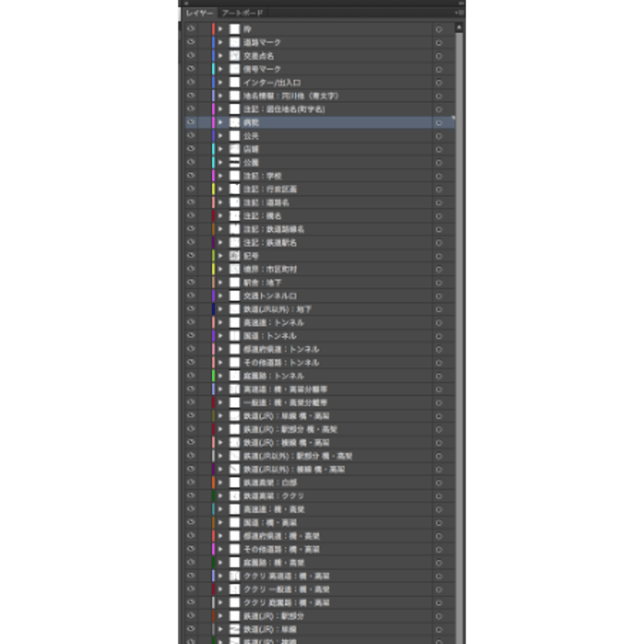Screen dimensions: 644x644
Task: Switch to the レイヤー tab
Action: click(x=199, y=13)
